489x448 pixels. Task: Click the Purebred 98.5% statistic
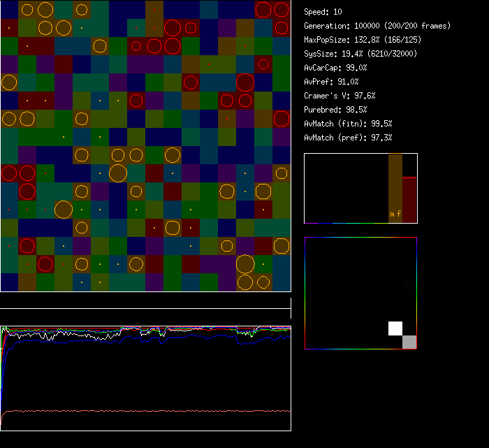point(336,110)
